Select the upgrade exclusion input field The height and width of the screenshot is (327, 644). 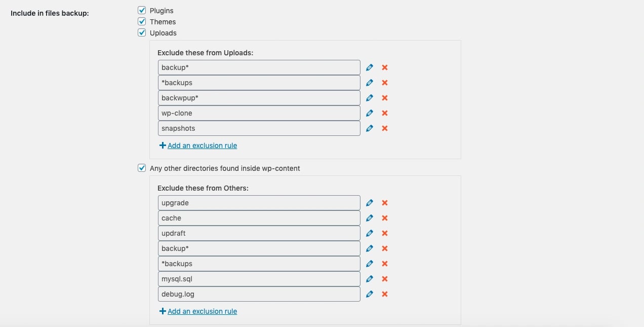(259, 203)
